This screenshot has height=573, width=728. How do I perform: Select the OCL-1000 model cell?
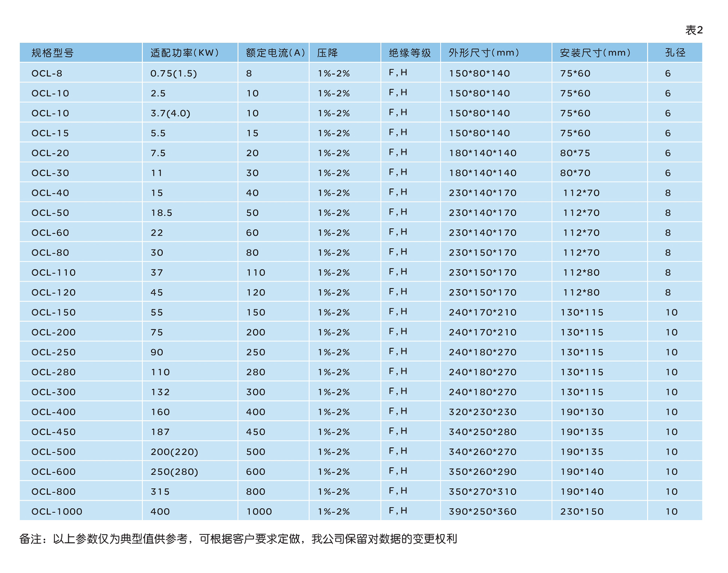click(57, 511)
